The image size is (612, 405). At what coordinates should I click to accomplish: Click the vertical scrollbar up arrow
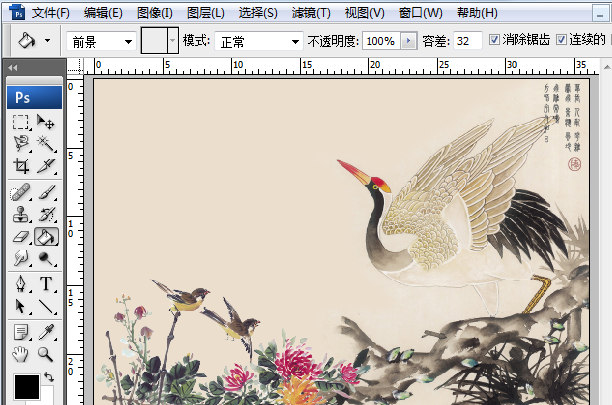(607, 67)
